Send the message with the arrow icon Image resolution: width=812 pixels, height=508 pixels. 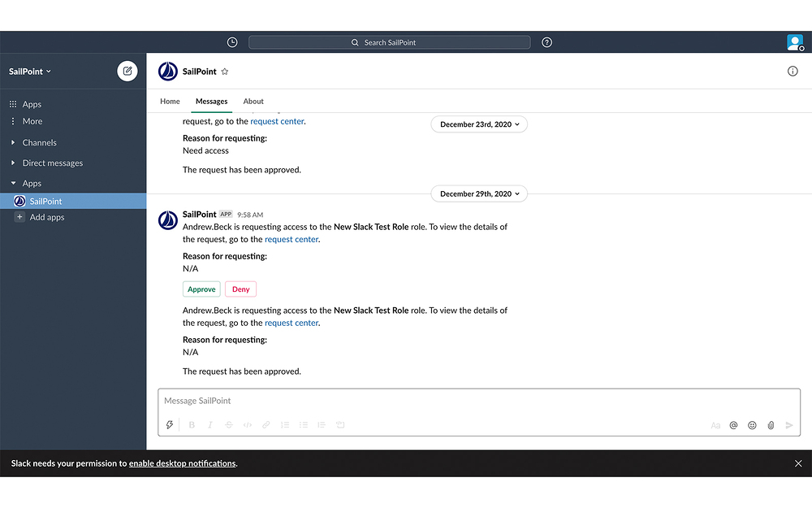789,426
